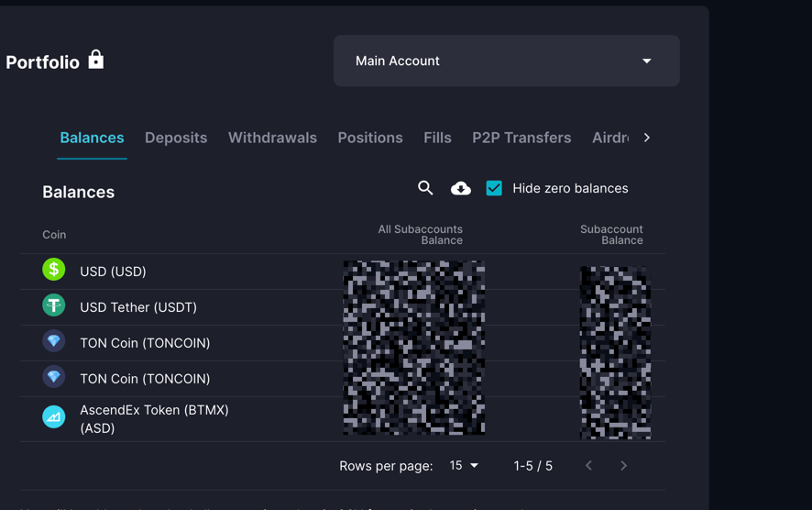Click the Coin column header
The image size is (812, 510).
pyautogui.click(x=54, y=235)
